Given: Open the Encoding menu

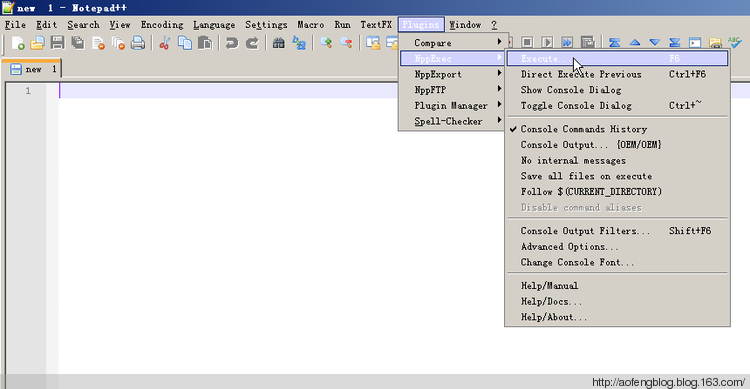Looking at the screenshot, I should coord(162,25).
